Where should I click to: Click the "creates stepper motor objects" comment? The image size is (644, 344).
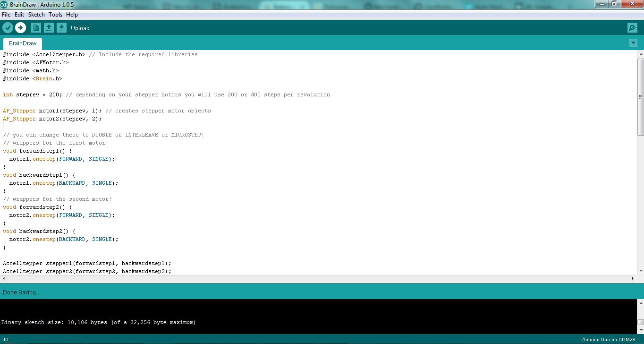pos(158,111)
